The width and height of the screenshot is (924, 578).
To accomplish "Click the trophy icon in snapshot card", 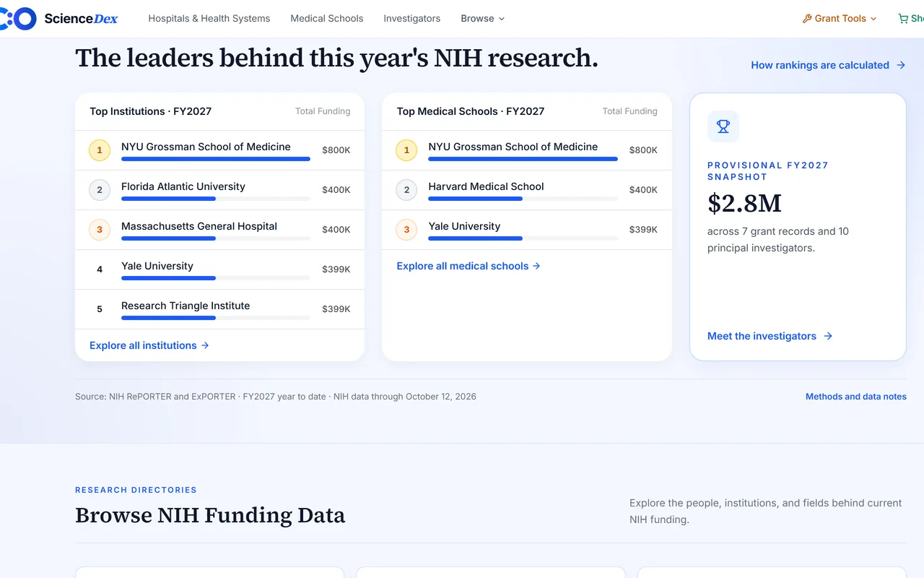I will pos(723,126).
